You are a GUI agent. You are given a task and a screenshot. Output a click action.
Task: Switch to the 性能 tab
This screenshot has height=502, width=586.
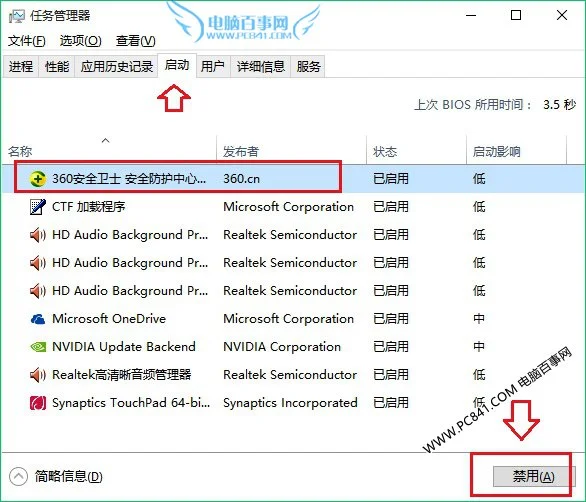click(57, 67)
